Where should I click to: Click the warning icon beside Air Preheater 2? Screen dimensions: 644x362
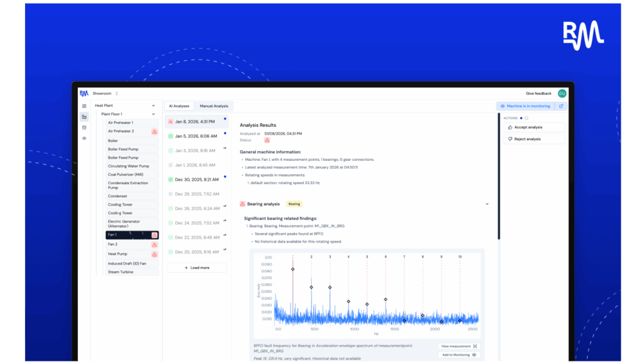pyautogui.click(x=153, y=131)
